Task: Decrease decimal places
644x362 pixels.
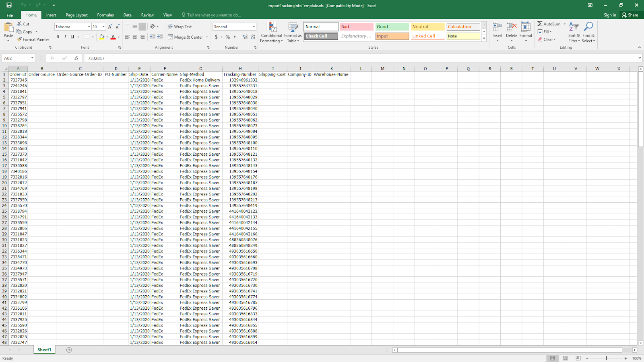Action: point(253,37)
